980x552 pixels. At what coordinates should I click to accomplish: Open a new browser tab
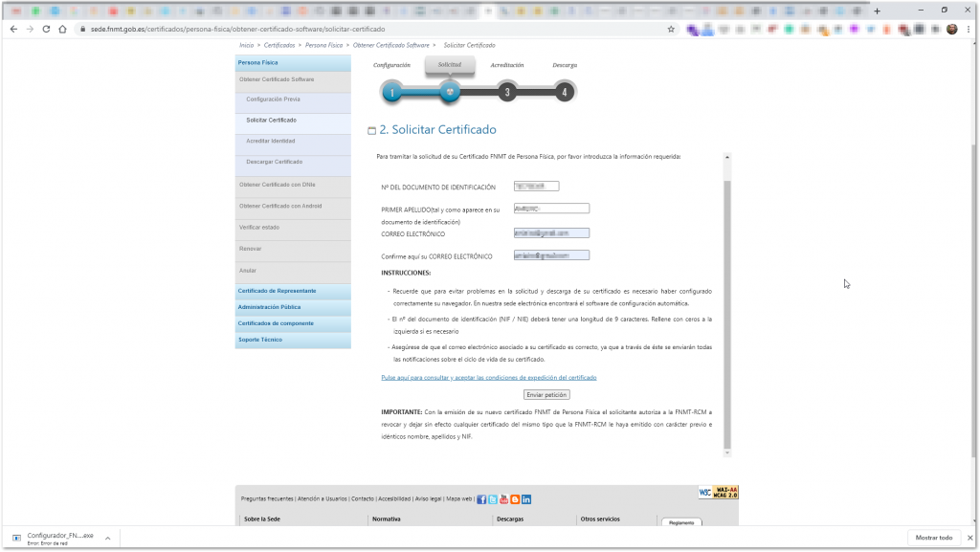[877, 11]
